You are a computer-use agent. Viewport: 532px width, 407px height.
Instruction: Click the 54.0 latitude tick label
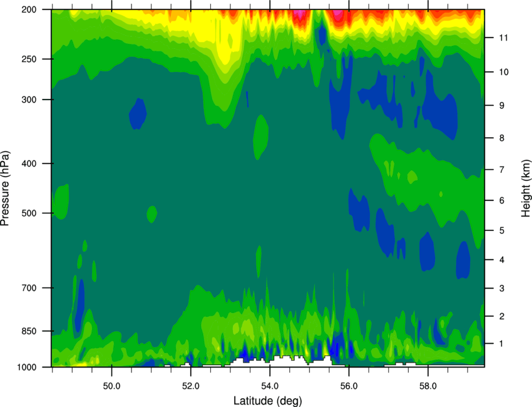pos(270,386)
